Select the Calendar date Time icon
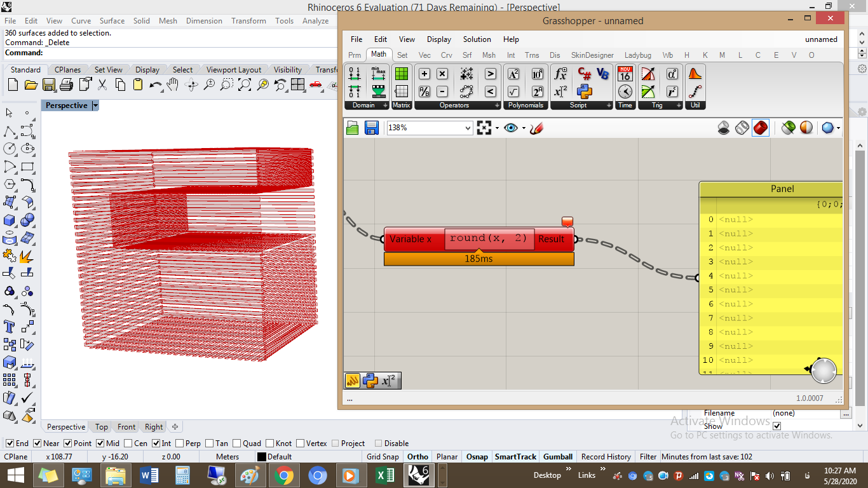Image resolution: width=868 pixels, height=488 pixels. pos(625,74)
